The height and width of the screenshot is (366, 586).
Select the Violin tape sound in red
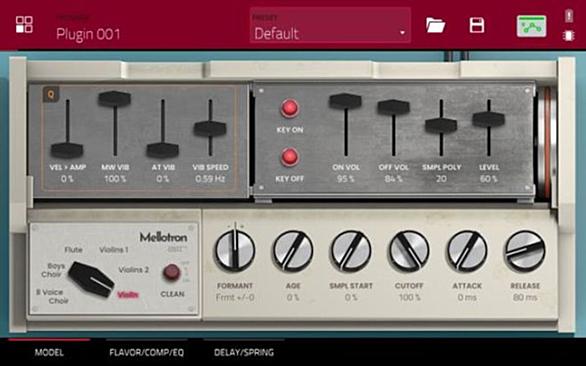pos(128,295)
